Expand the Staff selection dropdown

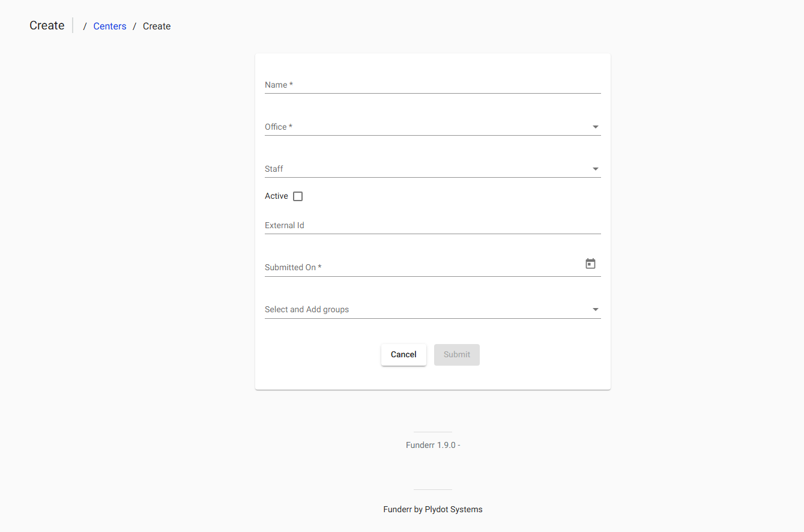point(420,169)
